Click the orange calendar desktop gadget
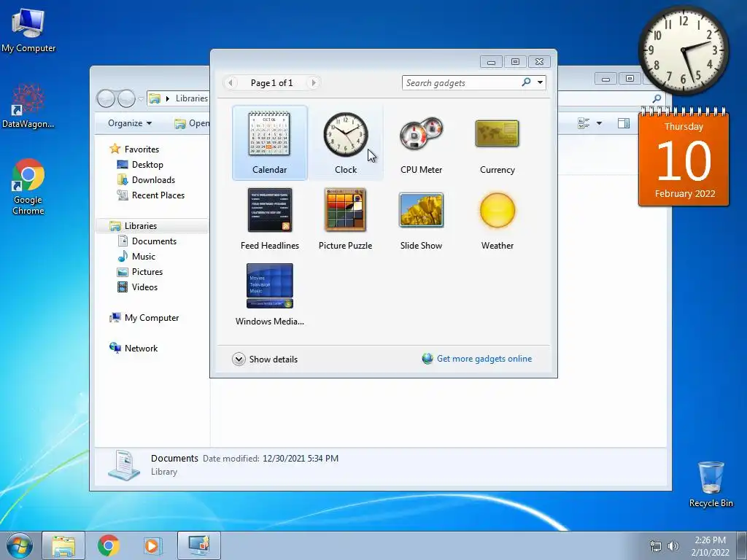 tap(684, 157)
